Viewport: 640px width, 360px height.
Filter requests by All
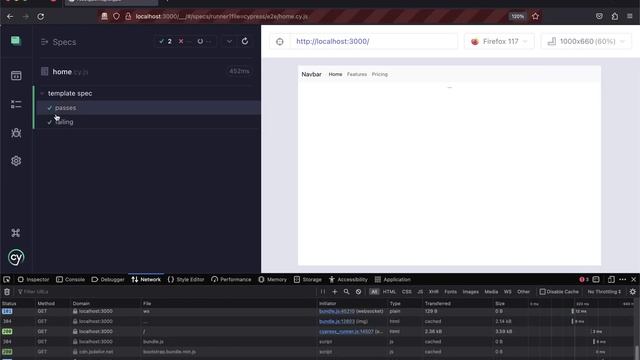click(374, 292)
